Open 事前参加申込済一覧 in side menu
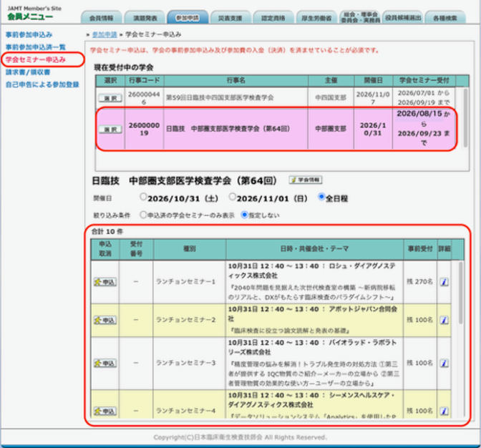 36,47
